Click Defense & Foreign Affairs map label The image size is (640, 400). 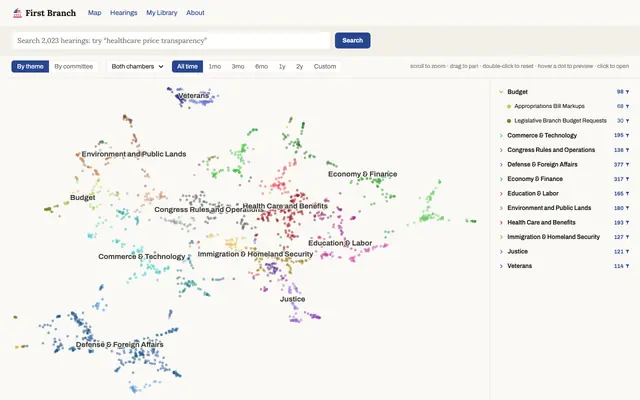click(x=120, y=344)
